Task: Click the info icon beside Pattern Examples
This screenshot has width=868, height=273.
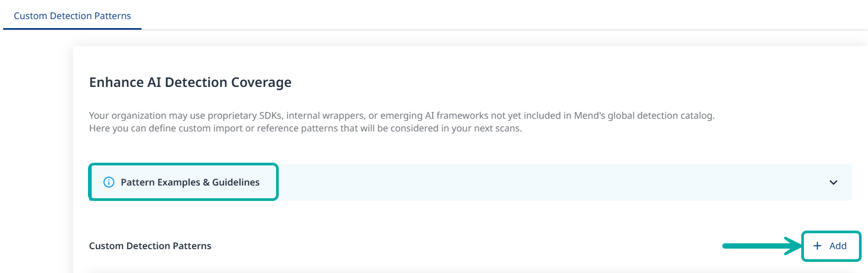Action: 109,182
